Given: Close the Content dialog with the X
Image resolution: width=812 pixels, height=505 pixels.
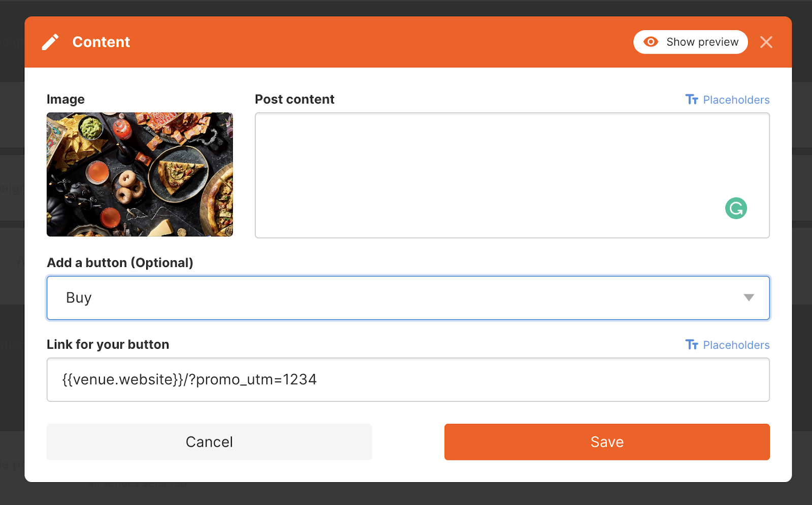Looking at the screenshot, I should pyautogui.click(x=766, y=42).
